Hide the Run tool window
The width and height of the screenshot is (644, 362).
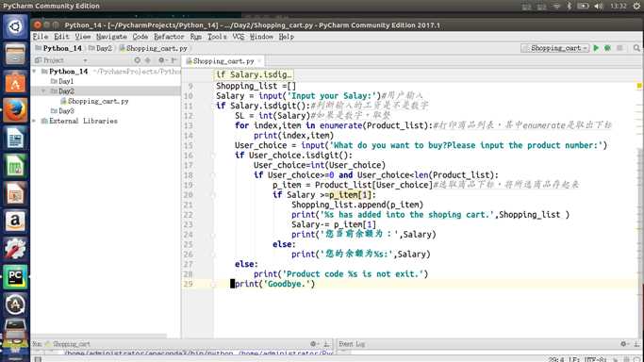[x=326, y=343]
